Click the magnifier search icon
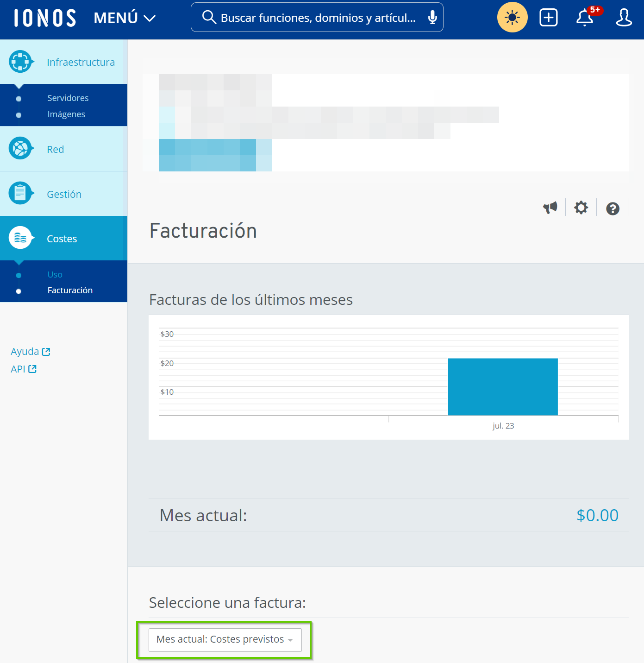This screenshot has width=644, height=663. point(209,18)
